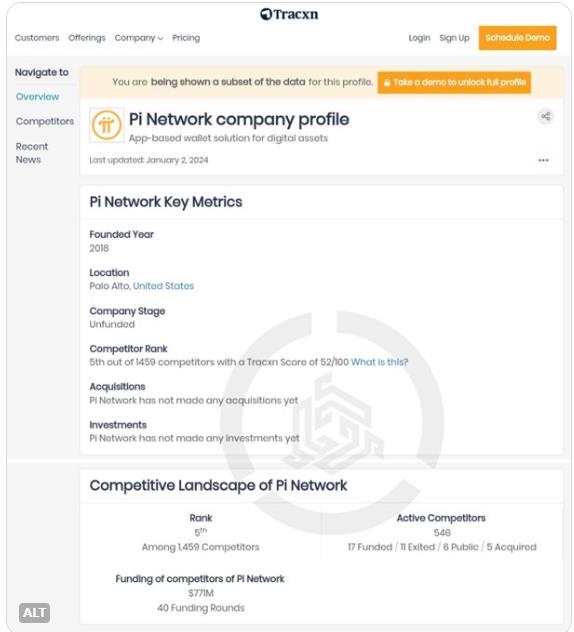Click the Pi Network logo thumbnail
The image size is (574, 632).
106,125
